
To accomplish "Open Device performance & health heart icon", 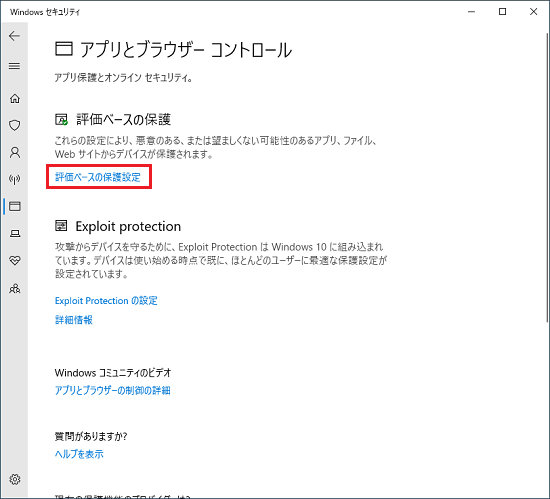I will (x=15, y=260).
